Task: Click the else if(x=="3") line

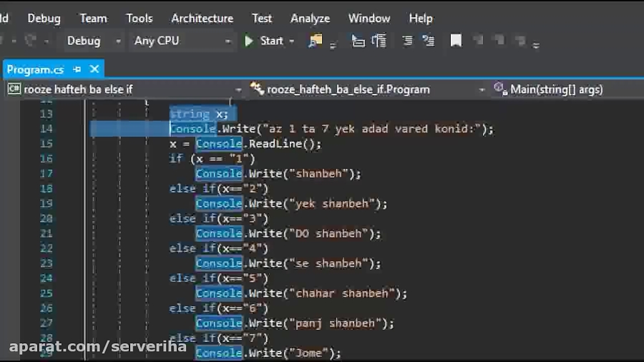Action: (218, 219)
